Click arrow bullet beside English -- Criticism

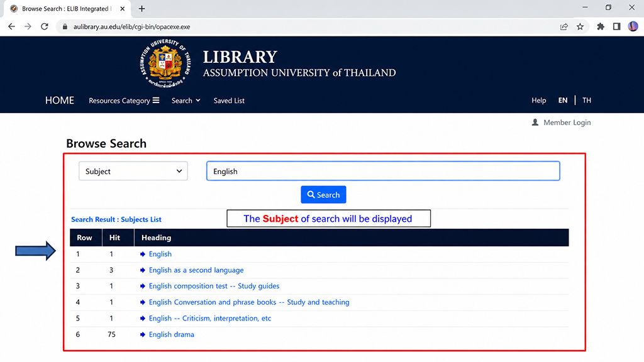coord(143,319)
